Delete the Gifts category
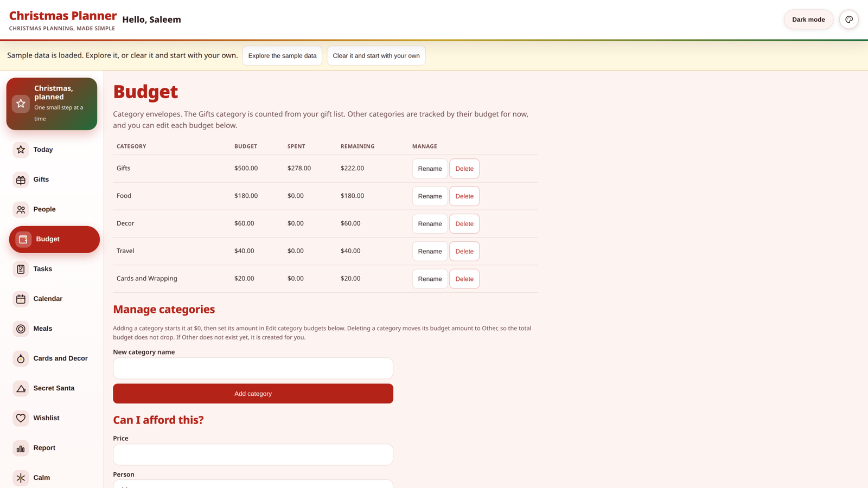 pyautogui.click(x=464, y=169)
